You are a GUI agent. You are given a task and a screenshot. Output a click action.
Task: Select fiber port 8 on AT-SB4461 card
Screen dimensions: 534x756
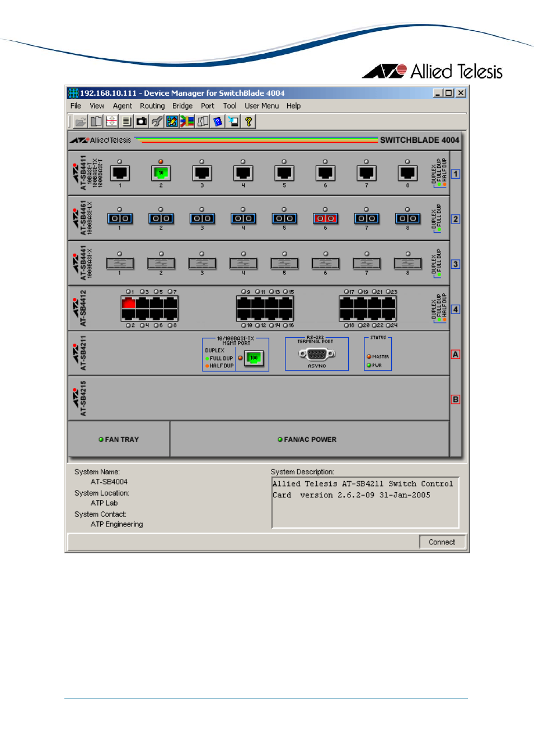click(x=407, y=218)
